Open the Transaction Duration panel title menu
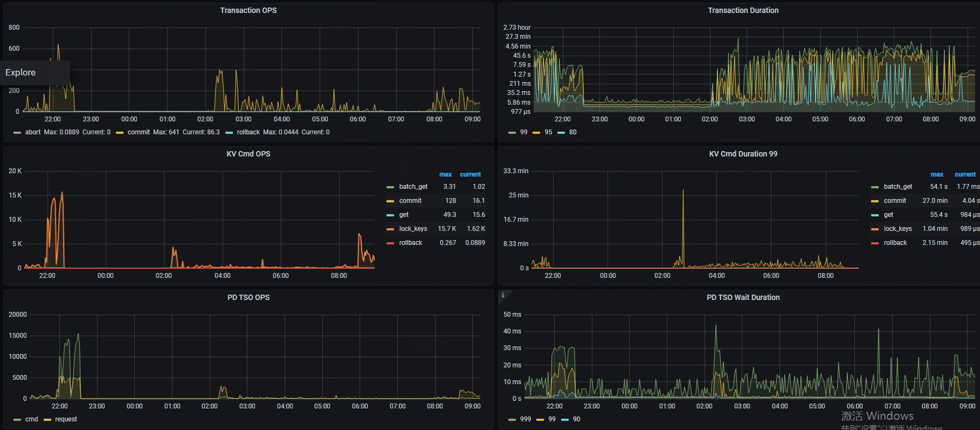Screen dimensions: 980x430 point(743,10)
